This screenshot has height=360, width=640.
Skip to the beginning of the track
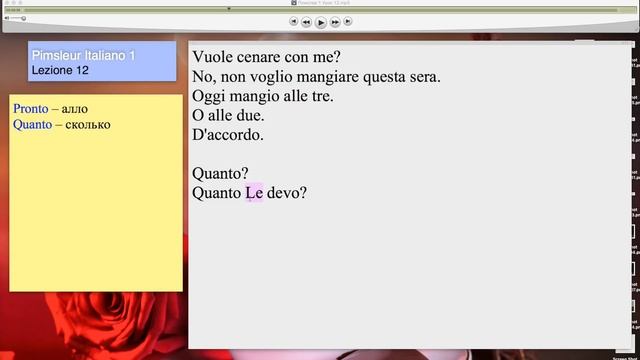coord(293,21)
